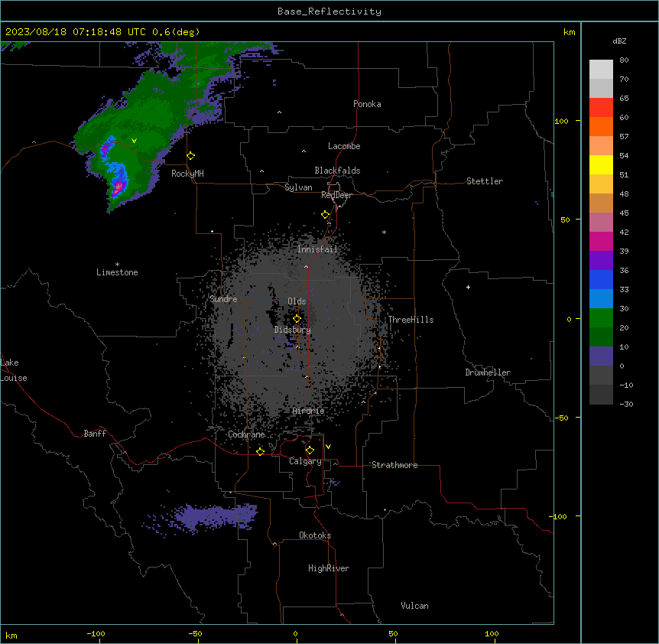
Task: Select the light gray 70-80 dBZ swatch
Action: [601, 69]
